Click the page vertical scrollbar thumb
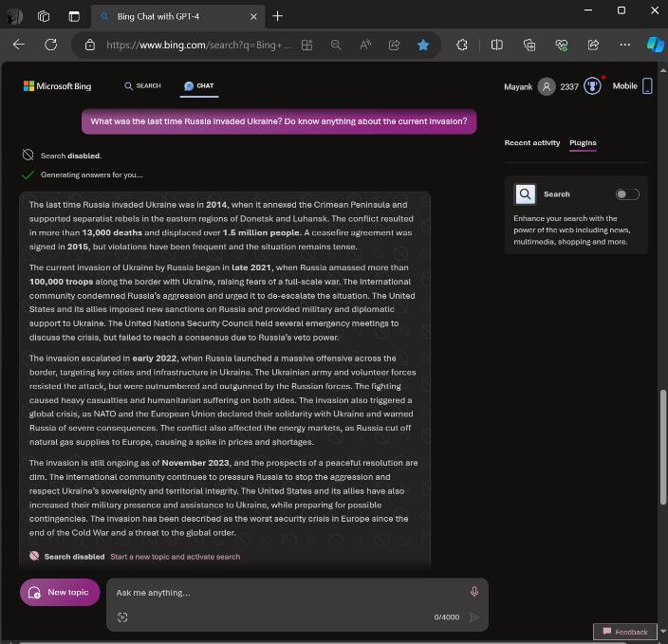 (663, 447)
